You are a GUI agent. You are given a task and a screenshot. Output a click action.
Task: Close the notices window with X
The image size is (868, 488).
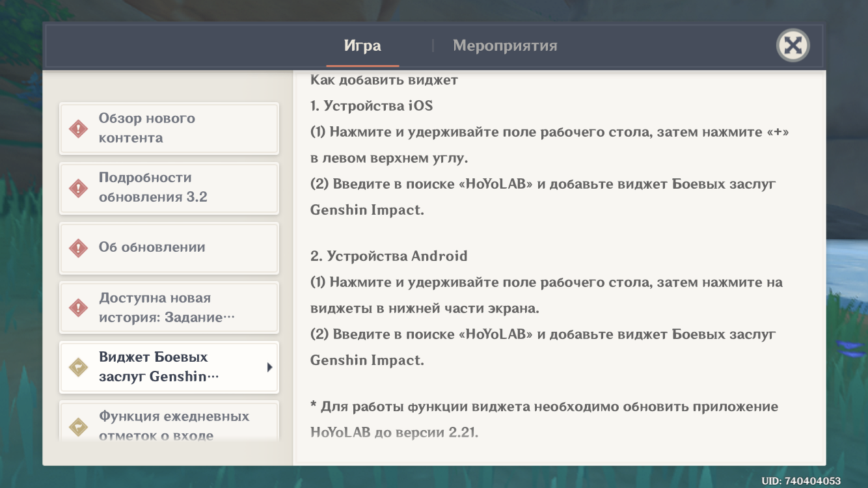click(x=793, y=46)
